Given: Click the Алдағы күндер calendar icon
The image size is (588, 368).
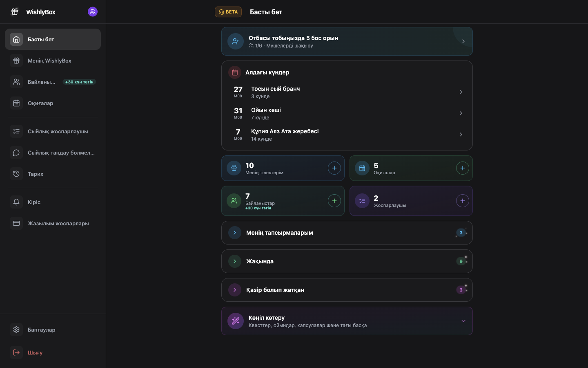Looking at the screenshot, I should (x=235, y=72).
